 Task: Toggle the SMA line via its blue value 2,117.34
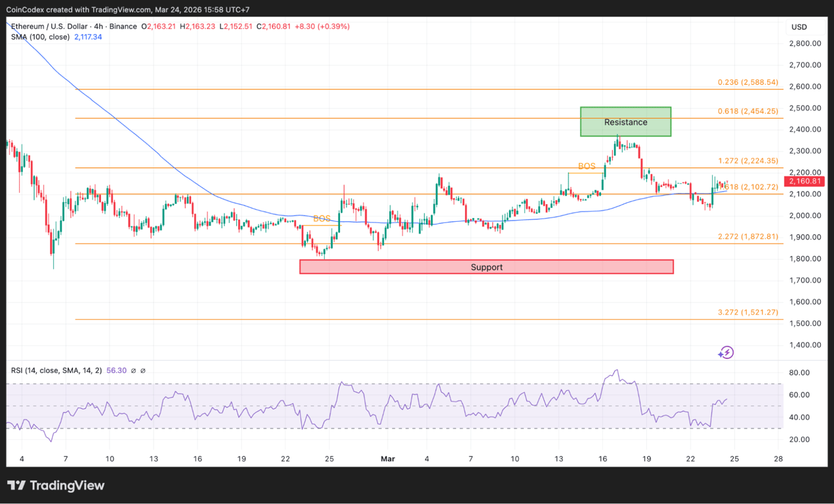(x=88, y=37)
